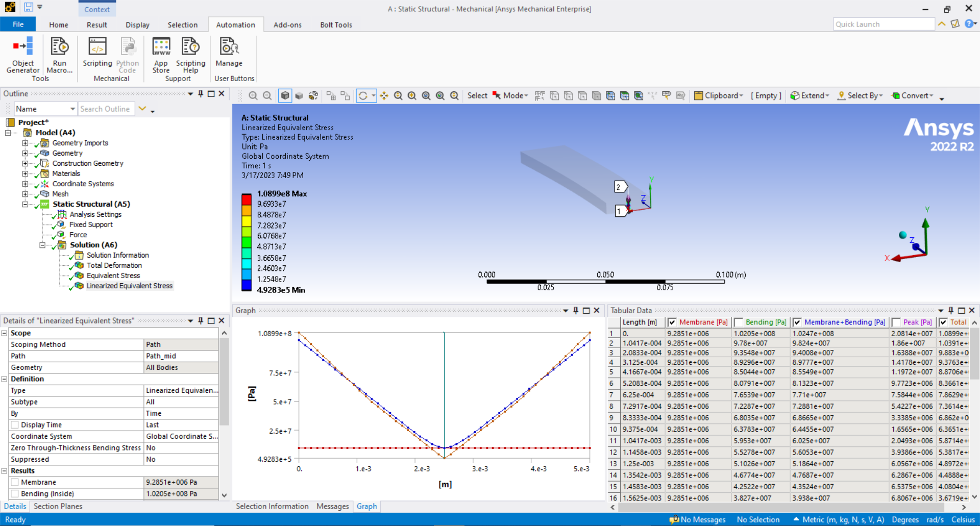Toggle the Peak [Pa] column checkbox
This screenshot has height=526, width=980.
(x=897, y=322)
